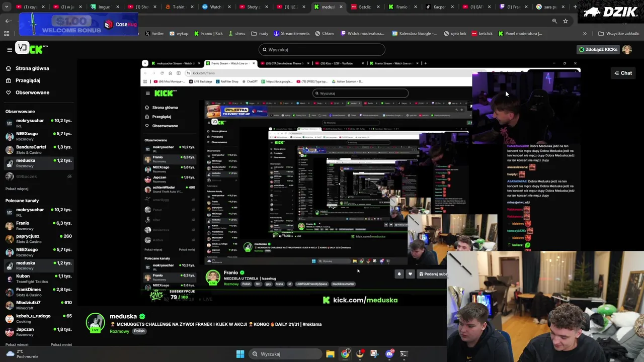The width and height of the screenshot is (644, 362).
Task: Open the browser apps grid shortcut
Action: pos(7,34)
